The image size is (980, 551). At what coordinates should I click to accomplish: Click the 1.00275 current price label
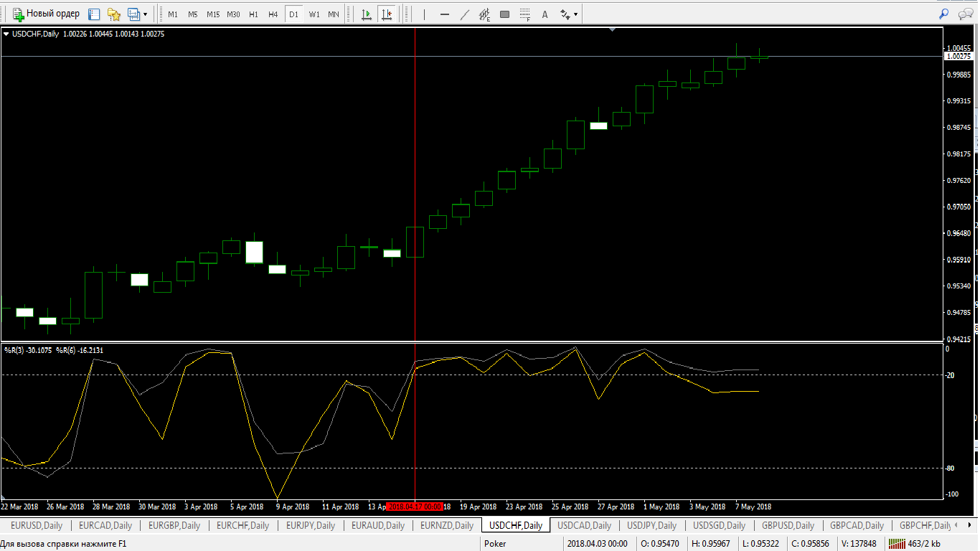pyautogui.click(x=959, y=56)
